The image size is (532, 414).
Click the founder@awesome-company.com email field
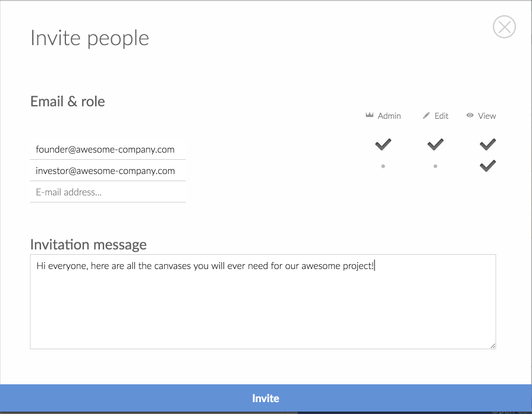coord(108,150)
